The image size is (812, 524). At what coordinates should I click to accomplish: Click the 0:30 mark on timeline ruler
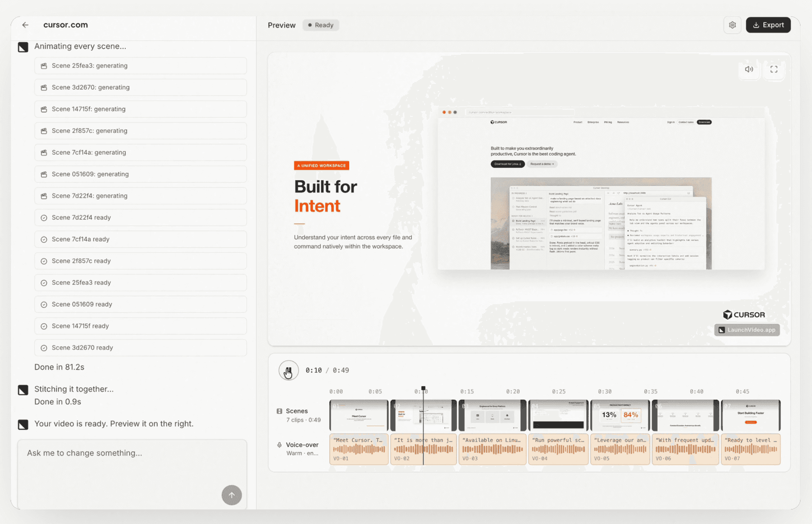(605, 392)
